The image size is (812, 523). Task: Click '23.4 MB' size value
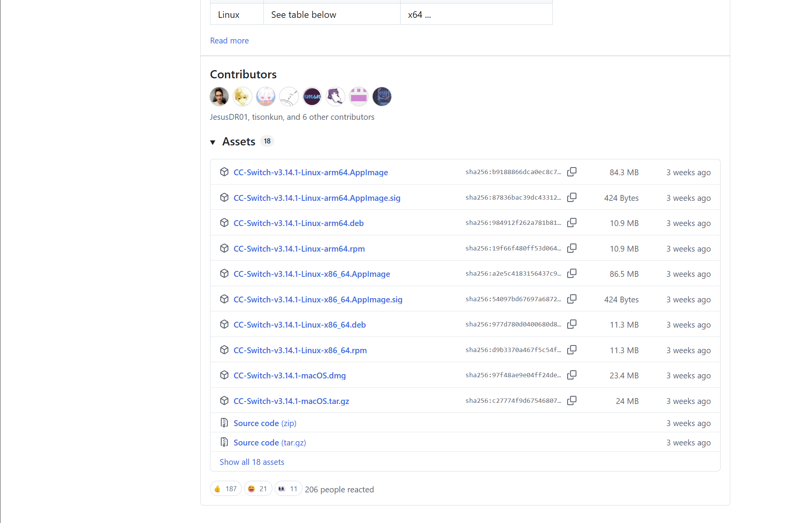[624, 375]
